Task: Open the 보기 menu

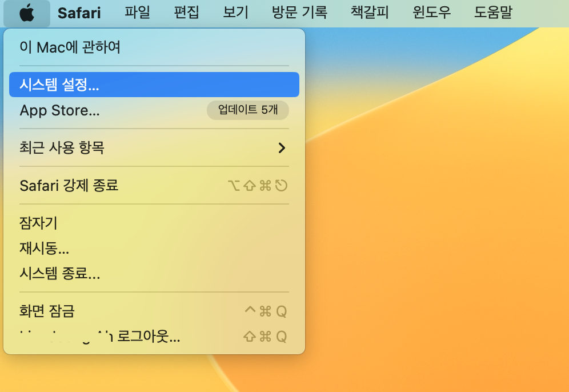Action: point(235,13)
